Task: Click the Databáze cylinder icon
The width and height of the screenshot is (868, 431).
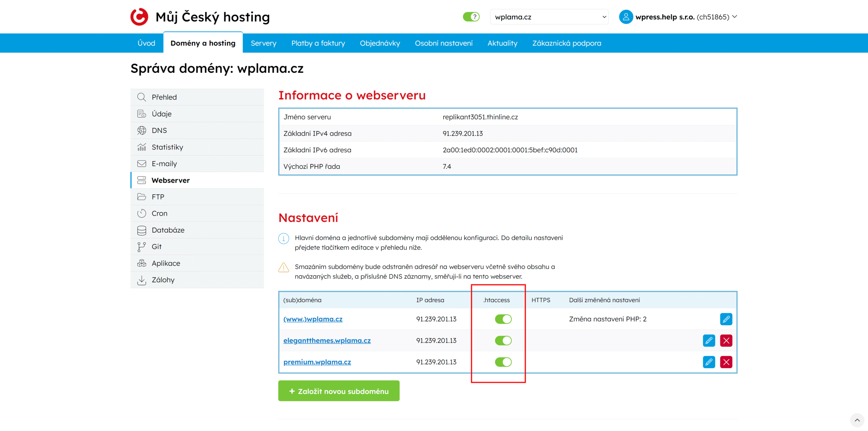Action: tap(141, 230)
